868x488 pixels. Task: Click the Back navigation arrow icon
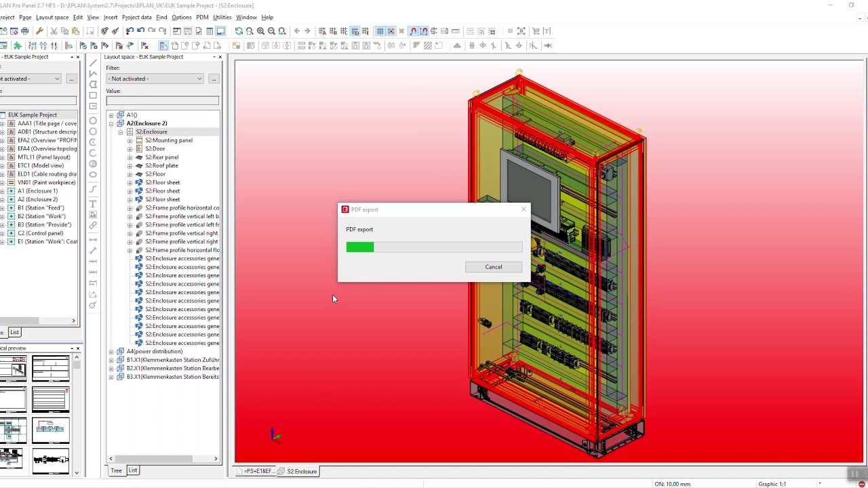pos(296,31)
